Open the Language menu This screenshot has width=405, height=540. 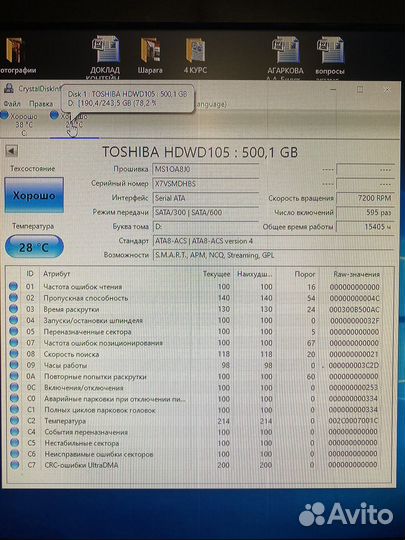(211, 104)
